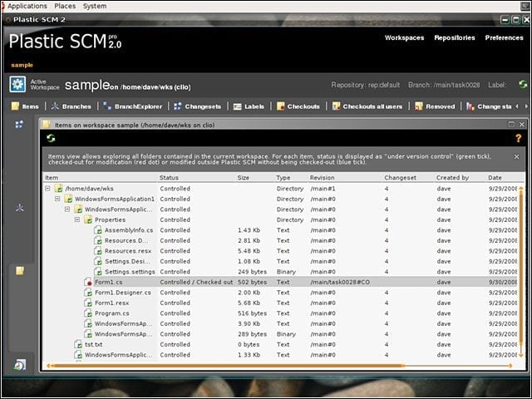The height and width of the screenshot is (399, 532).
Task: Open the System menu
Action: click(x=95, y=6)
